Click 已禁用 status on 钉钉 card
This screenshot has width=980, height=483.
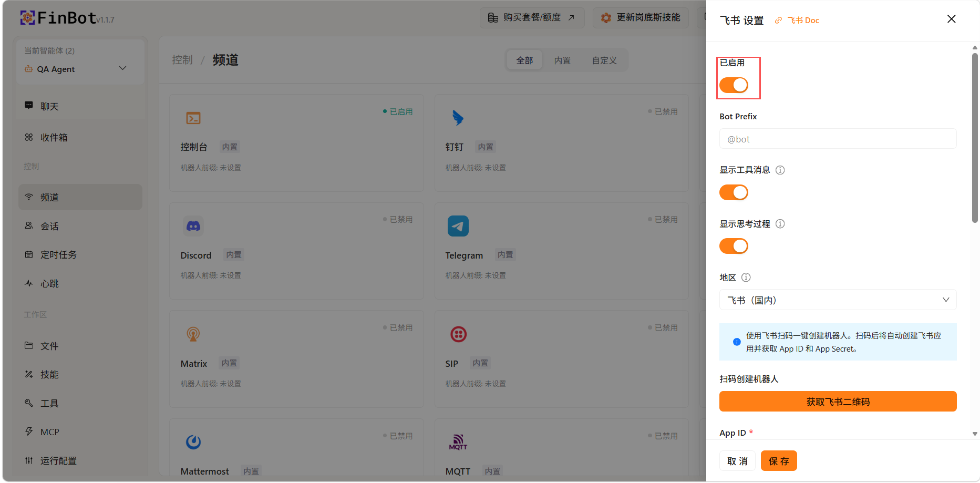pyautogui.click(x=663, y=112)
